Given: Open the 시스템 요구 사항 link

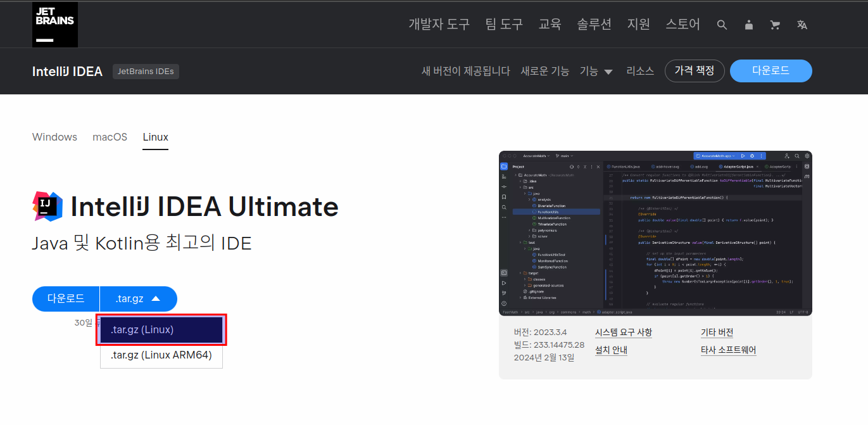Looking at the screenshot, I should 624,333.
